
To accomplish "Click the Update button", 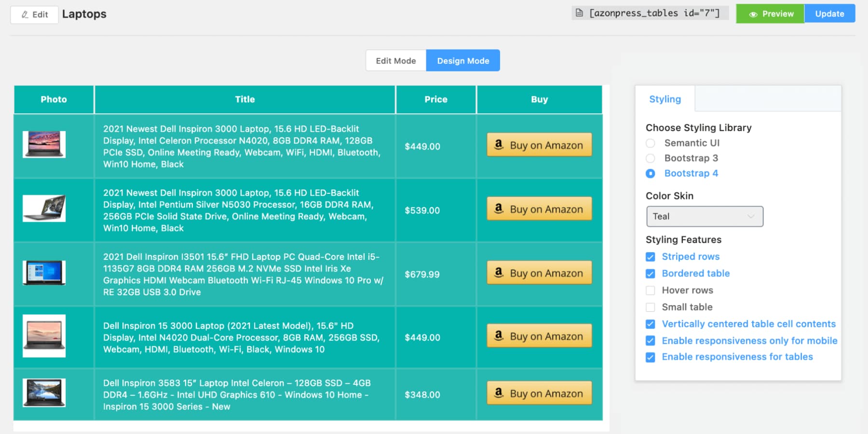I will (x=829, y=14).
